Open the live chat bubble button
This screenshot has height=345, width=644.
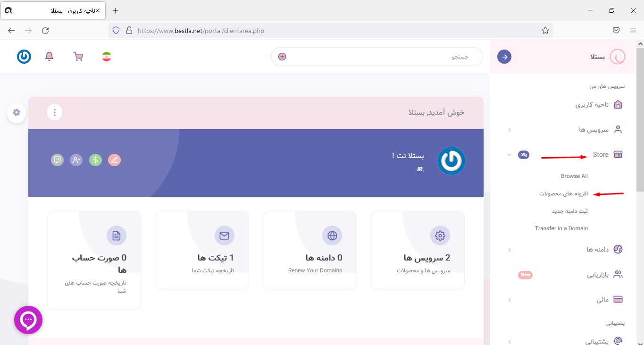[28, 320]
